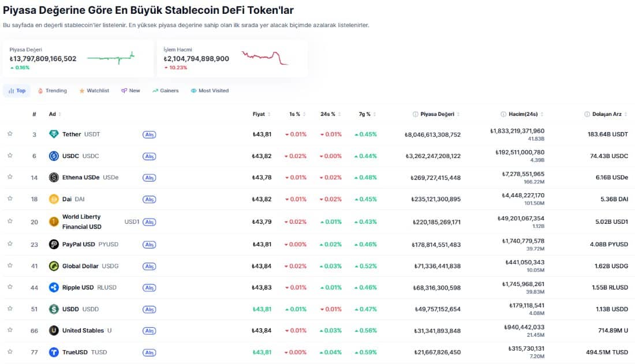Screen dimensions: 635x364
Task: Click the World Liberty Financial USD logo
Action: coord(54,222)
